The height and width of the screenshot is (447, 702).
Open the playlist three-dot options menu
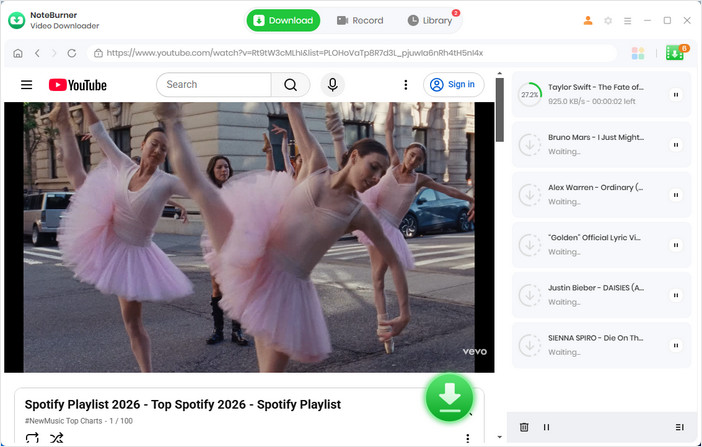[x=467, y=438]
